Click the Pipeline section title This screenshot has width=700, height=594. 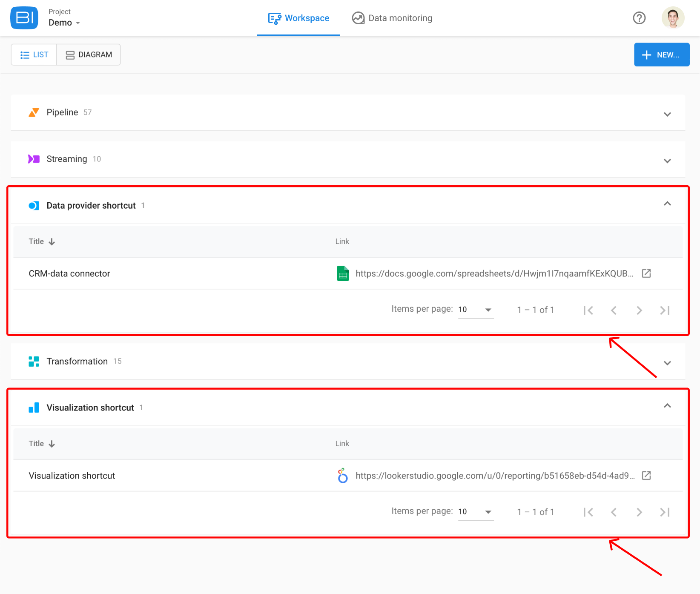[62, 112]
